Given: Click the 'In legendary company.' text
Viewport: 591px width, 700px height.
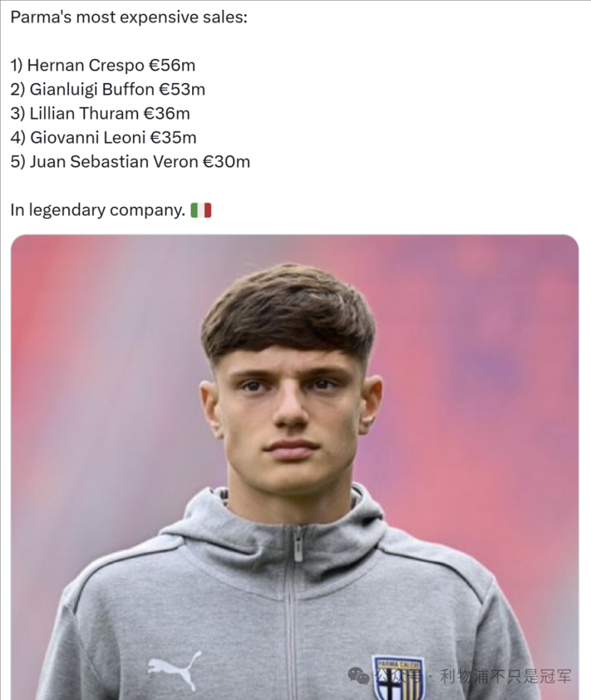Looking at the screenshot, I should [98, 210].
